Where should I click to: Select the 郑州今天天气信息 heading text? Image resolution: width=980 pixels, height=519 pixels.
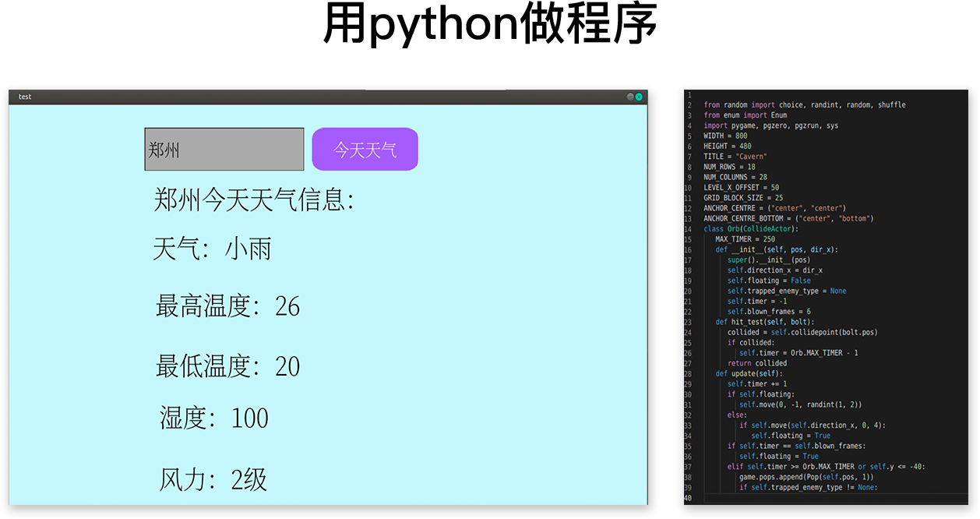pos(254,200)
